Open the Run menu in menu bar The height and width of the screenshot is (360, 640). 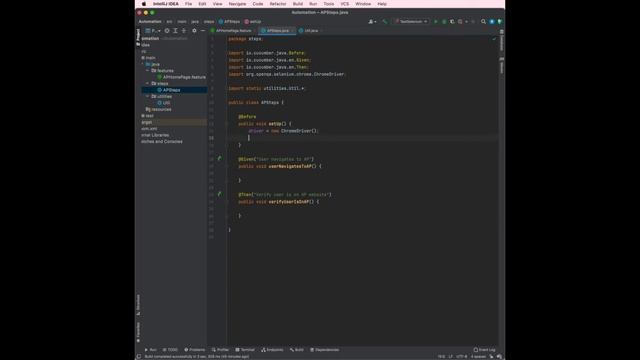click(313, 4)
